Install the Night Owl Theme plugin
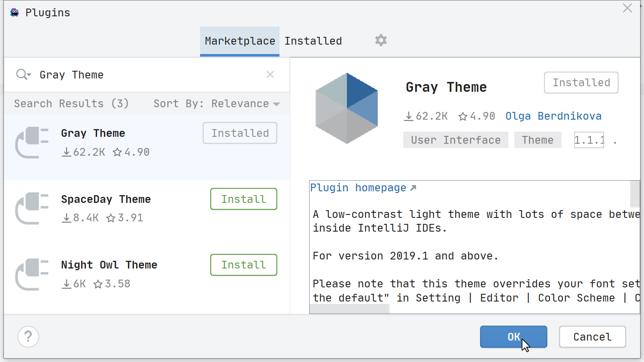The height and width of the screenshot is (362, 644). coord(243,265)
